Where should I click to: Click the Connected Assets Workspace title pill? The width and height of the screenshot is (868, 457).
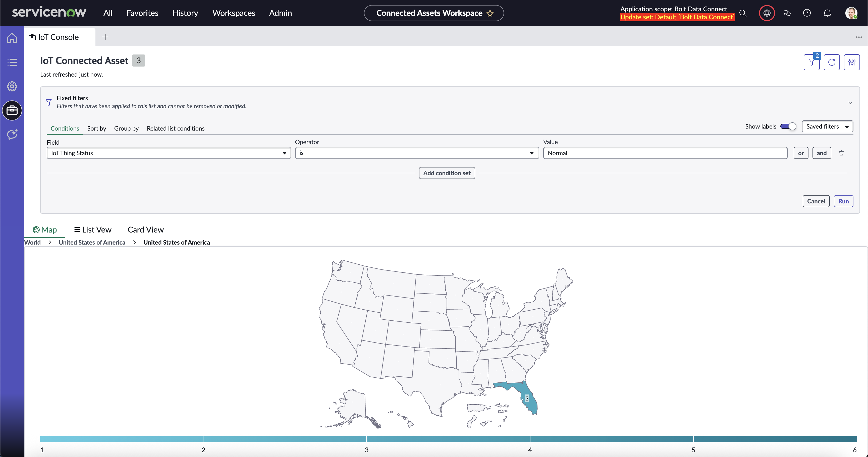(x=434, y=13)
